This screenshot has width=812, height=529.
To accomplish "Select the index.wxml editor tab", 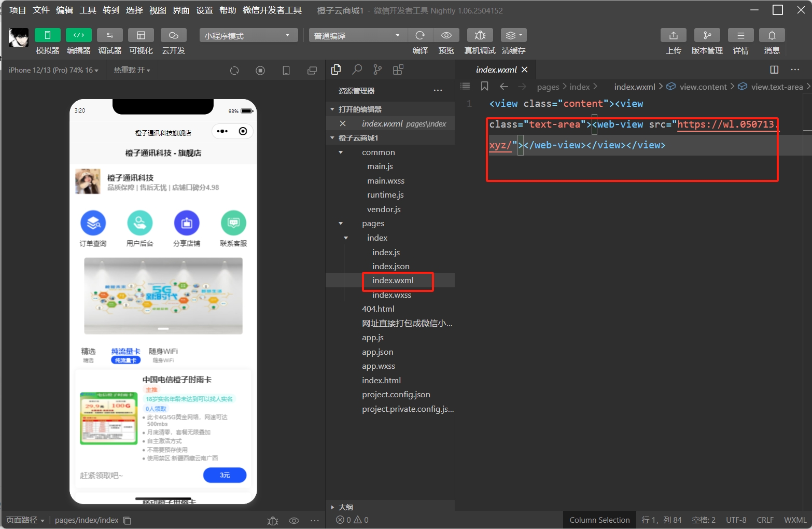I will (x=496, y=69).
